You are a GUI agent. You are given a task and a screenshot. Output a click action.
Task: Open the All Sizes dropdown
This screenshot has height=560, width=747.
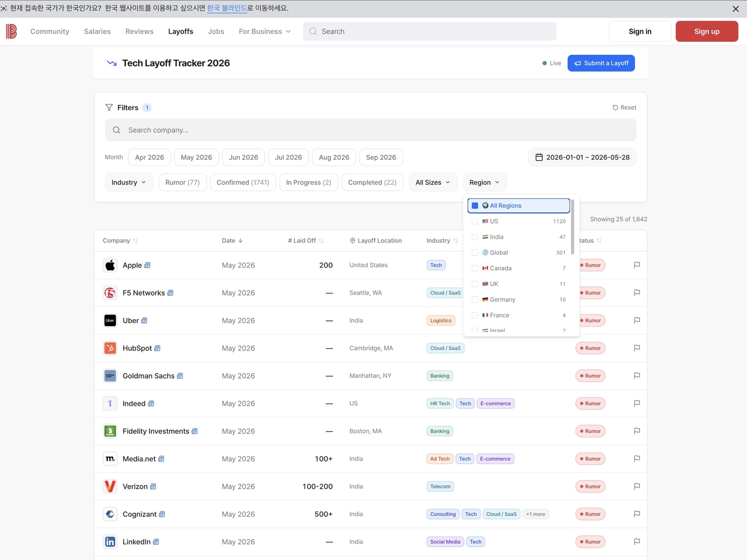pos(433,183)
